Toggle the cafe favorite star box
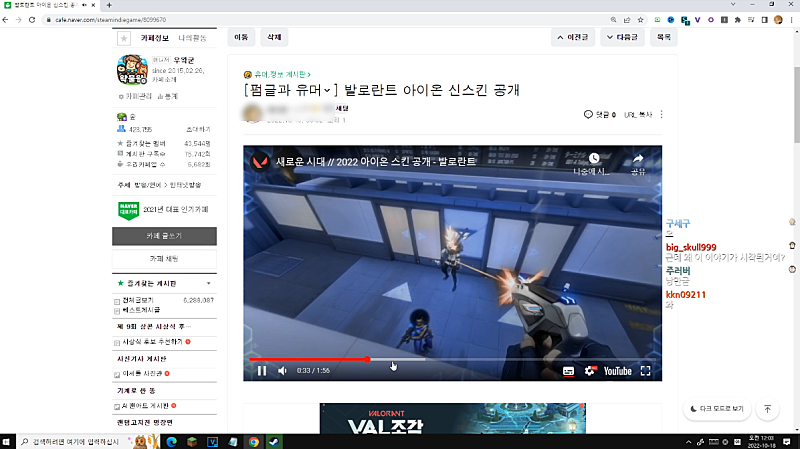The height and width of the screenshot is (449, 800). pyautogui.click(x=124, y=38)
